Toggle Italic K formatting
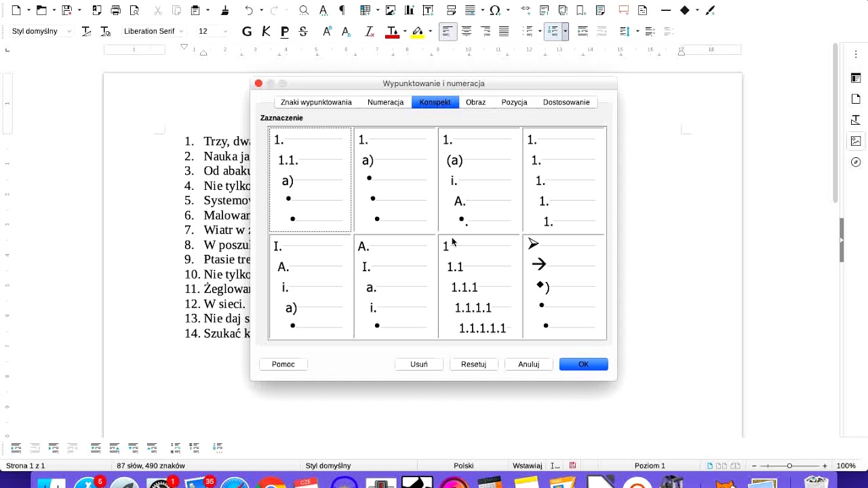 point(266,31)
